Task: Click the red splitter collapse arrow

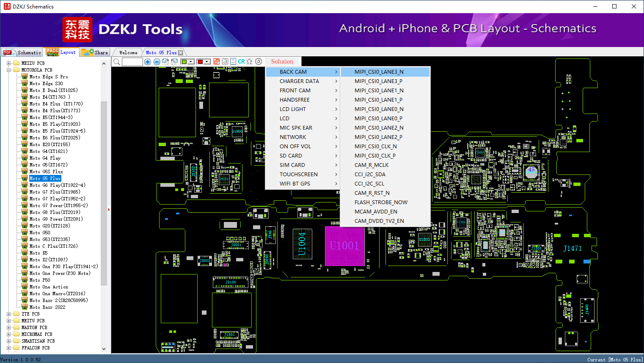Action: click(x=109, y=209)
